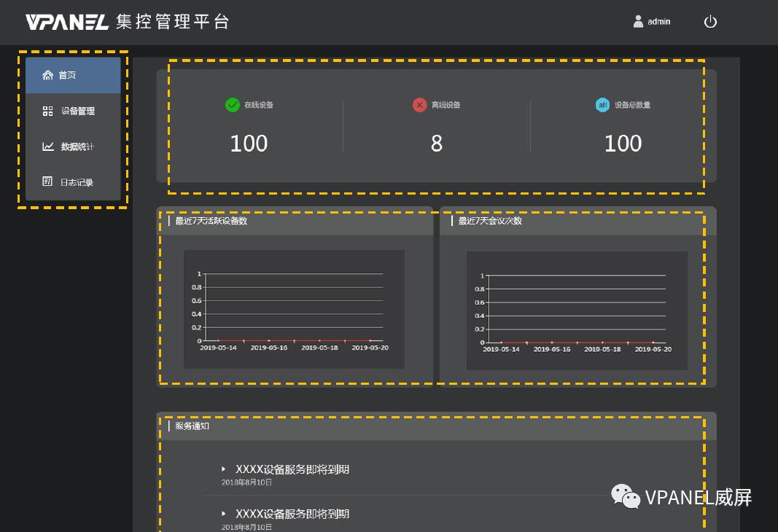Select 数据统计 in the sidebar
Image resolution: width=778 pixels, height=532 pixels.
click(x=78, y=146)
